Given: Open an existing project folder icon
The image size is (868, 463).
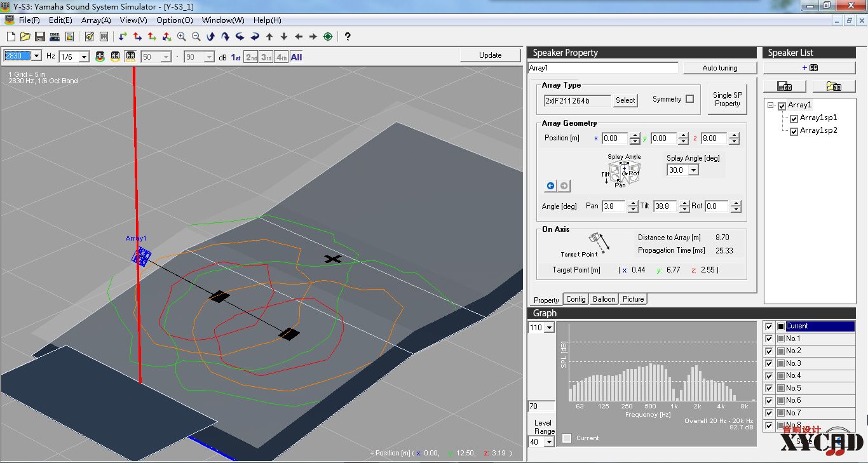Looking at the screenshot, I should click(25, 37).
